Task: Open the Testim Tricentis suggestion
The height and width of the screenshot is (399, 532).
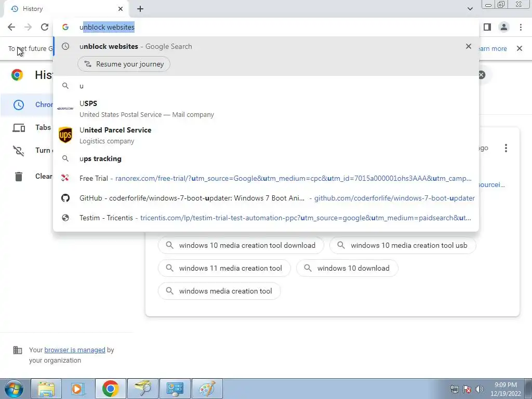Action: (266, 218)
